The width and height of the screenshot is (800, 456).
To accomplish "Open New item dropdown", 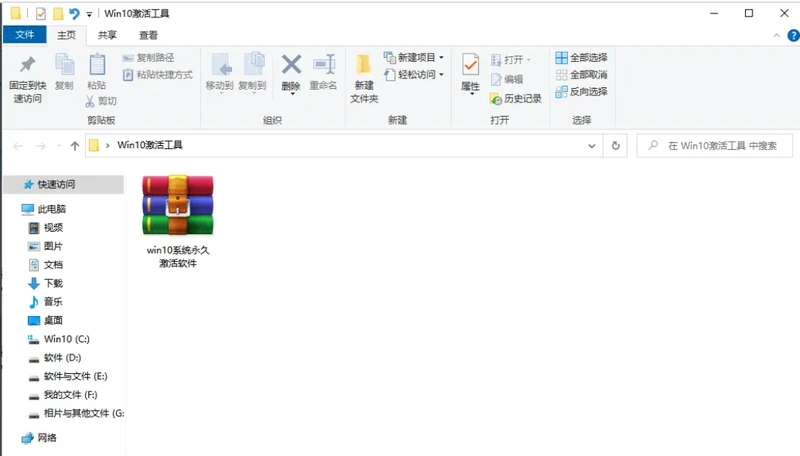I will (414, 58).
